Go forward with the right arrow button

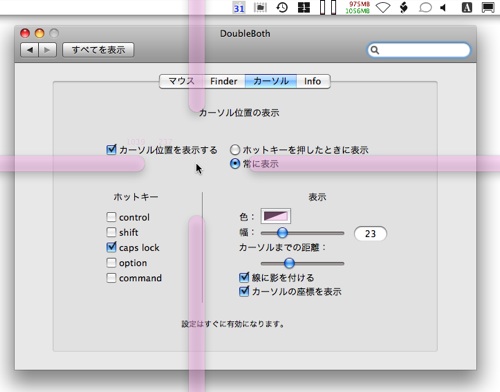coord(47,50)
